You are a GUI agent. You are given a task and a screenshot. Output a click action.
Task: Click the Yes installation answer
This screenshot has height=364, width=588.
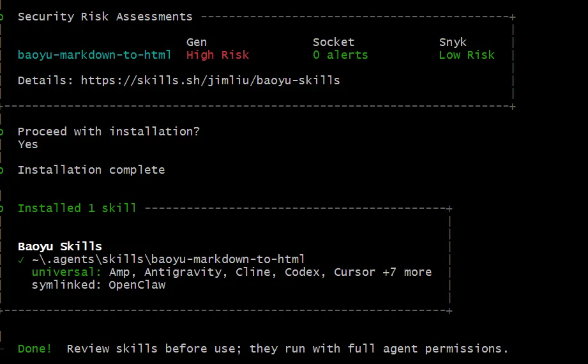pyautogui.click(x=27, y=144)
